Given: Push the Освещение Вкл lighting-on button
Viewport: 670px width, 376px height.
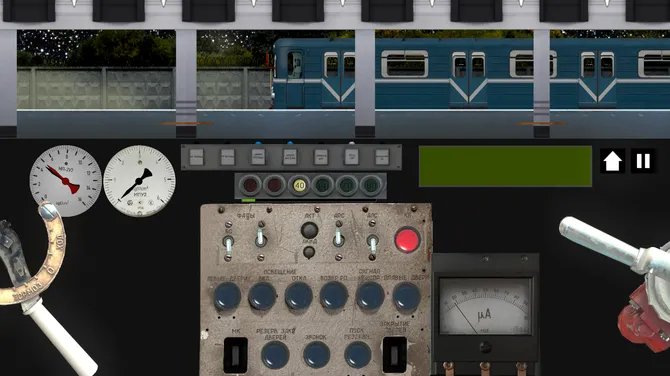Looking at the screenshot, I should pos(262,296).
